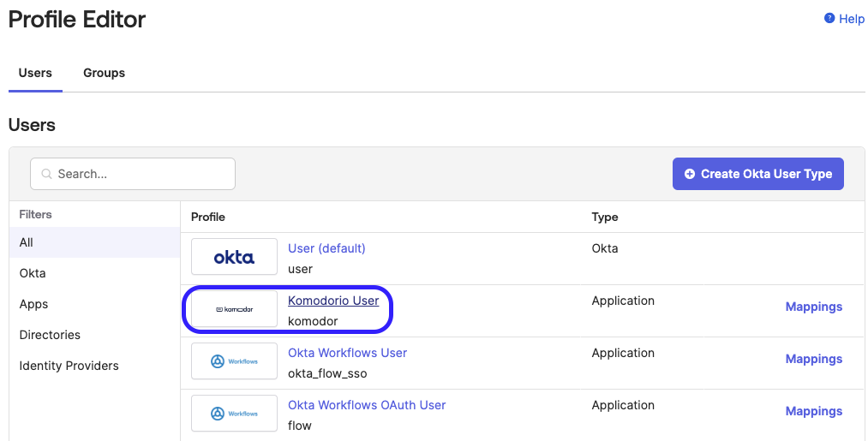Open the Okta Workflows User profile link
Screen dimensions: 868x441
click(348, 353)
